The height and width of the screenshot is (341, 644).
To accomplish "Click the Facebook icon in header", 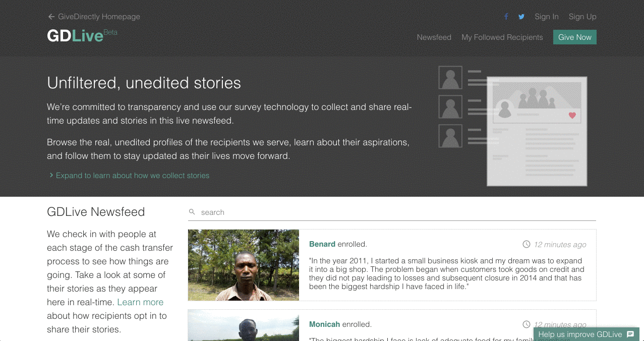I will click(x=506, y=17).
